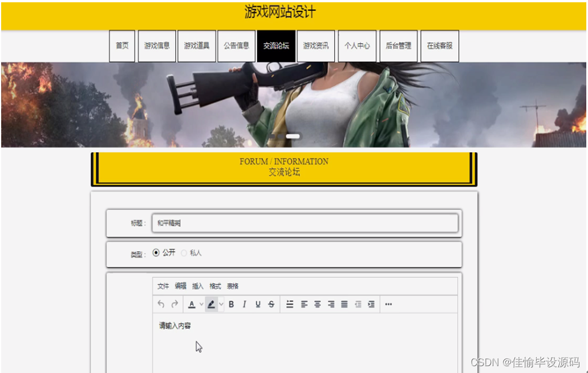Open the 格式 editor menu
Image resolution: width=588 pixels, height=373 pixels.
215,286
